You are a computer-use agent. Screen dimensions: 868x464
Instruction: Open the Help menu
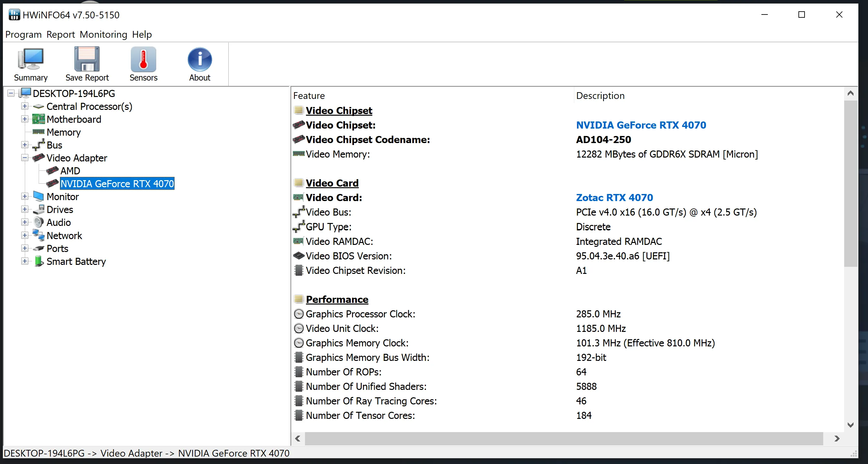click(x=142, y=34)
